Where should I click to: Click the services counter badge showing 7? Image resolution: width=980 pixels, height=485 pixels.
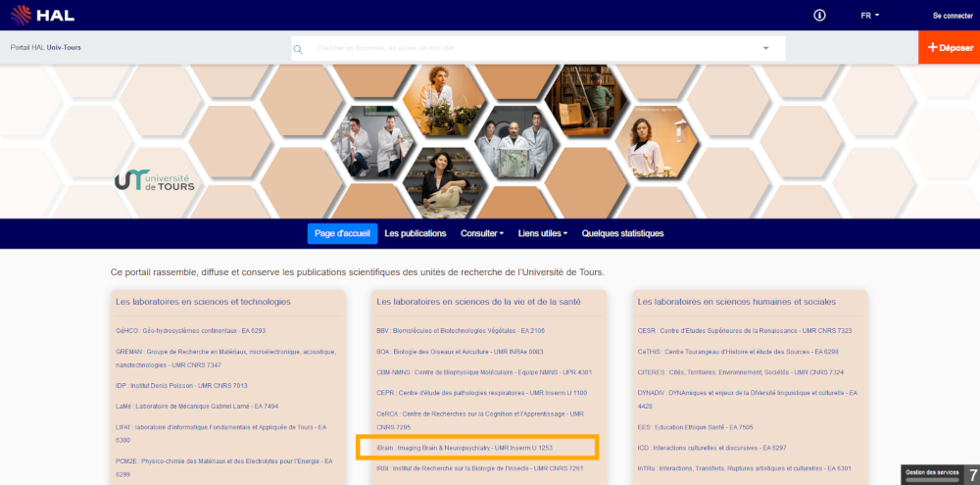(972, 474)
